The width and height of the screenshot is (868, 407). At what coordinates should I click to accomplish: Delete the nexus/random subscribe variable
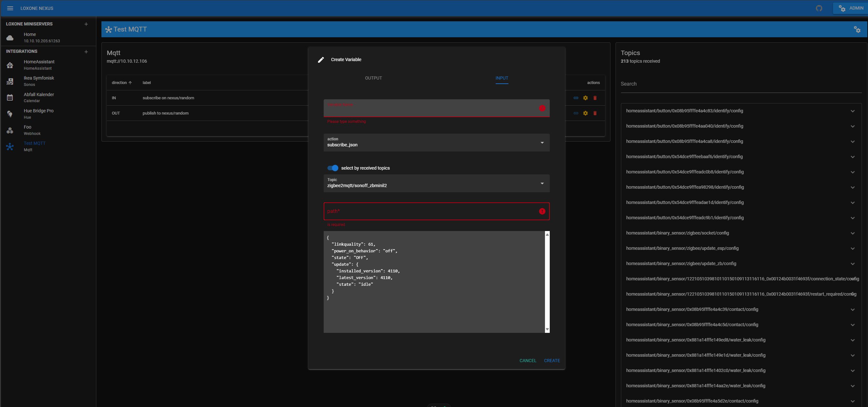click(595, 98)
